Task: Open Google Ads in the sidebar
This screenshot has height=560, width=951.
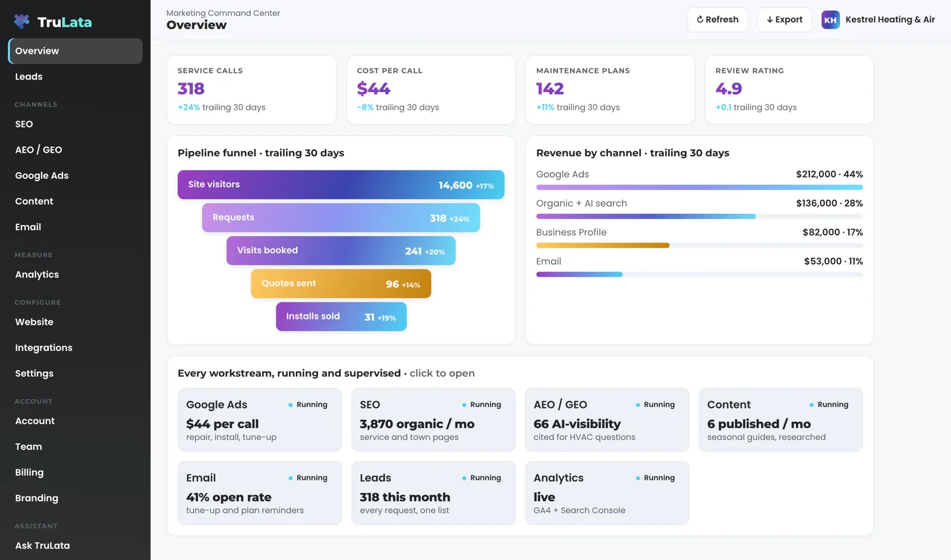Action: [x=75, y=176]
